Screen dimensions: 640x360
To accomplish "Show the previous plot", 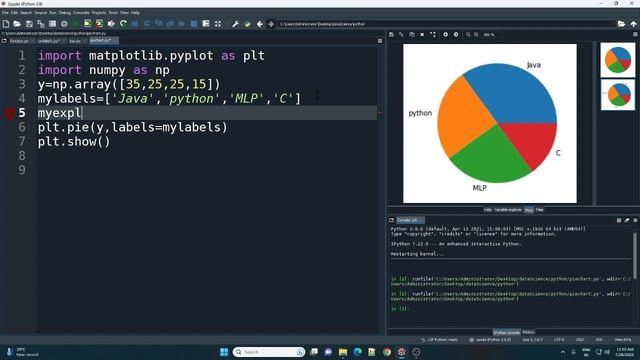I will (x=445, y=35).
